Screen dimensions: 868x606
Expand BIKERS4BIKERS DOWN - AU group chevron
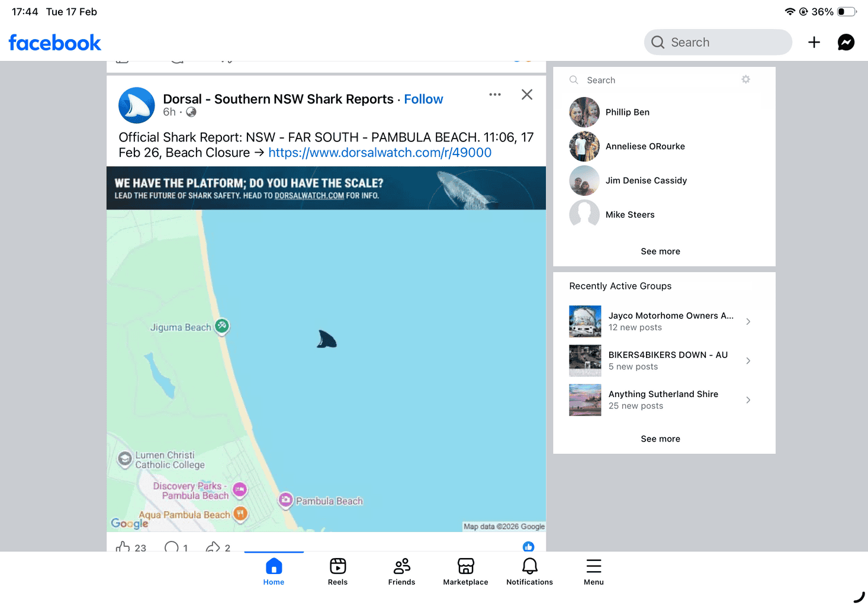coord(748,360)
